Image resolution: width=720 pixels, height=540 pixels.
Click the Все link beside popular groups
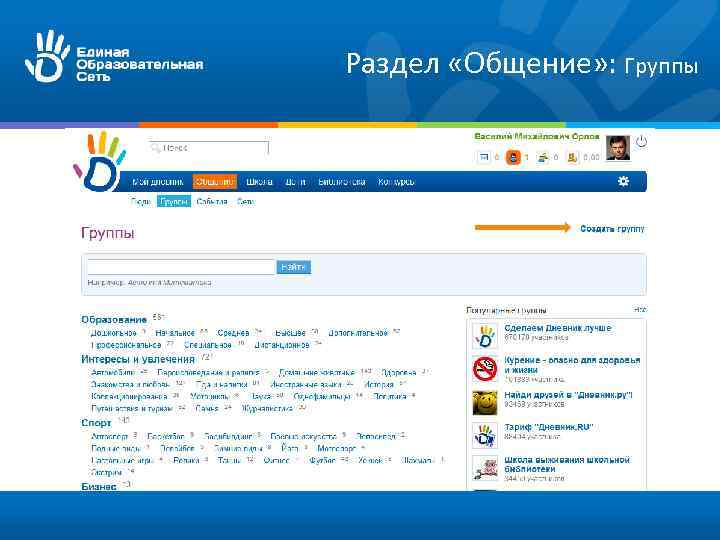click(640, 310)
